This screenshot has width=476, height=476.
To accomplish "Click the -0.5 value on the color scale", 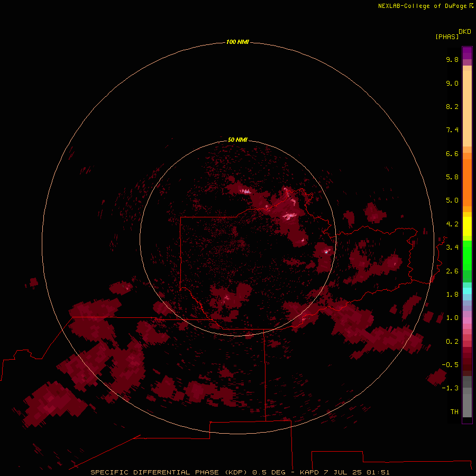I will 450,365.
